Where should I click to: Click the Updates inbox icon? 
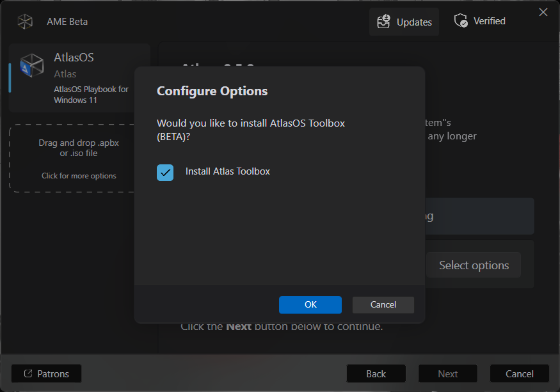point(383,22)
